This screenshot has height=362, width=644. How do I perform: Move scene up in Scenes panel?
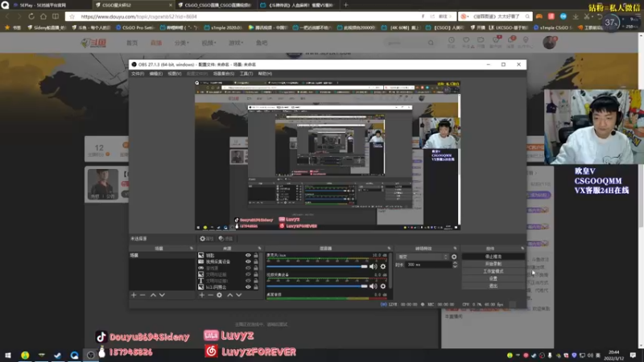(x=153, y=295)
